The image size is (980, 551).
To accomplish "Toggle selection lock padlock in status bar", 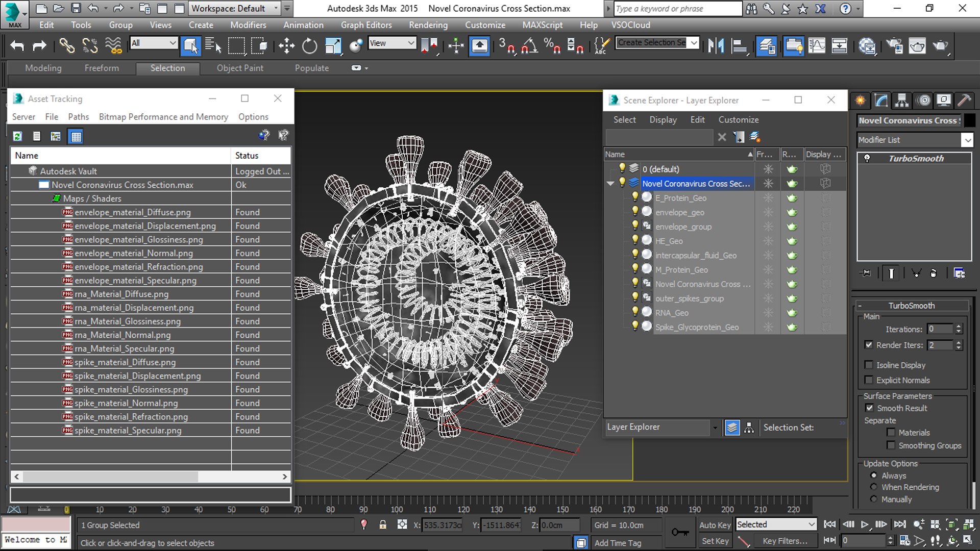I will click(383, 524).
